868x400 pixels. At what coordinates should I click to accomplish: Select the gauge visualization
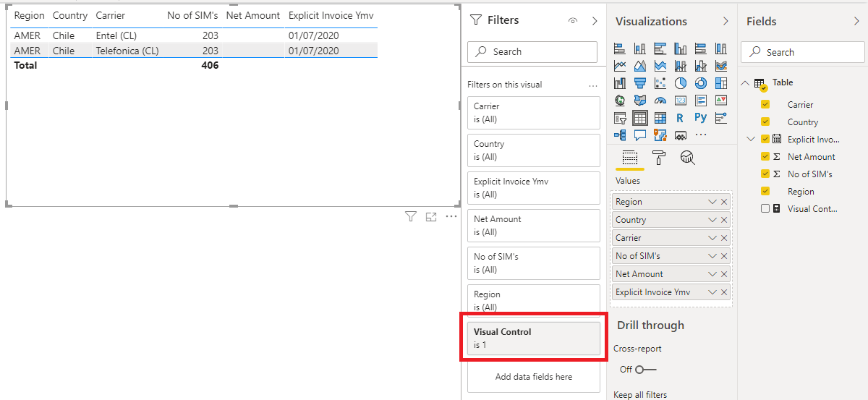(660, 101)
